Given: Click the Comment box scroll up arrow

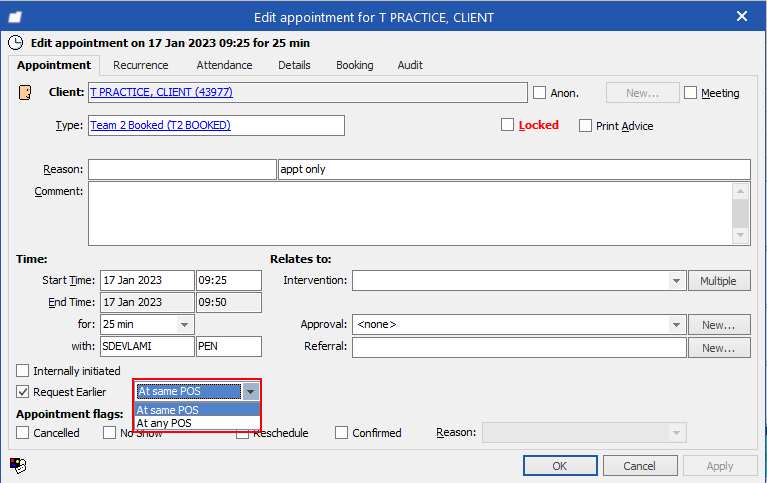Looking at the screenshot, I should (741, 191).
